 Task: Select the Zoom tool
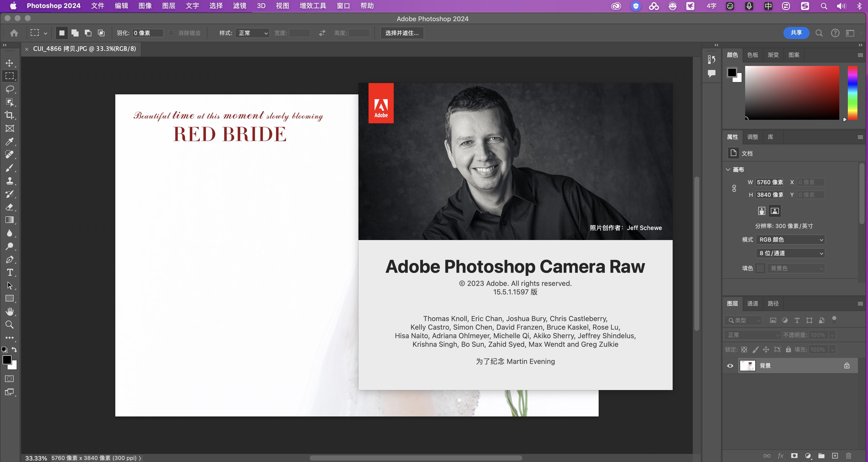click(x=9, y=325)
